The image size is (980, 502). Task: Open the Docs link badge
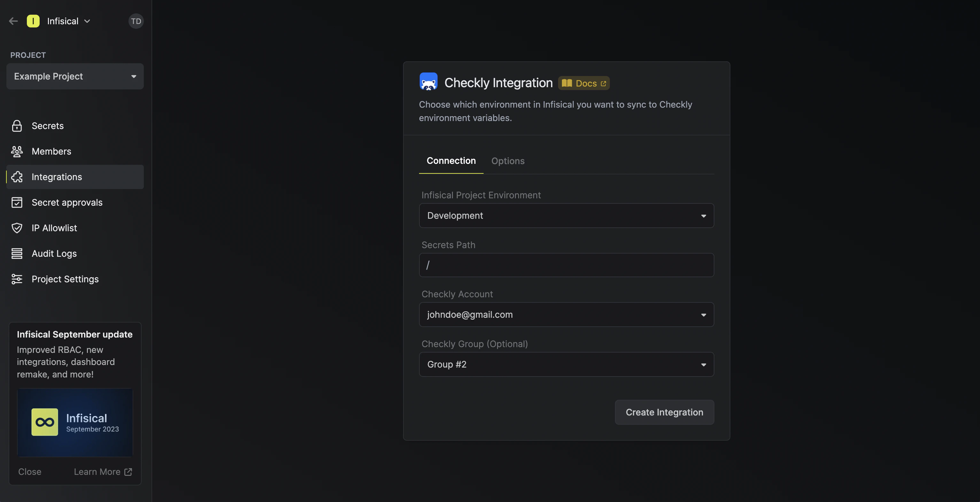pyautogui.click(x=584, y=83)
